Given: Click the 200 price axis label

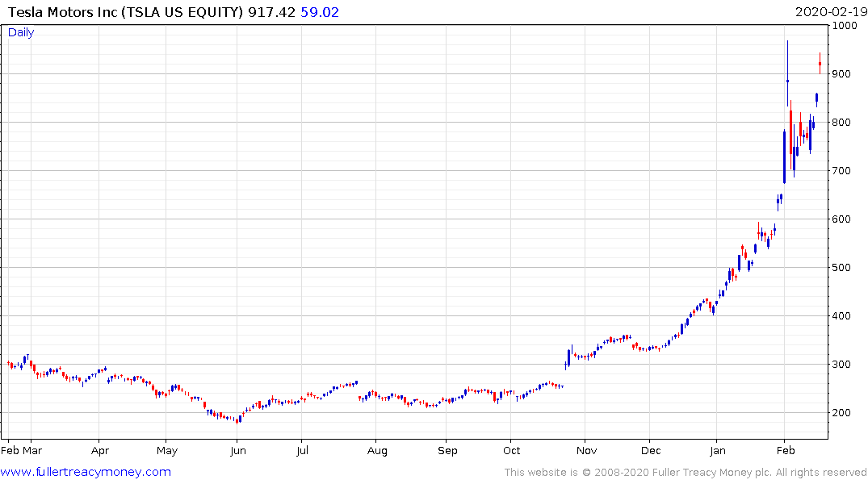Looking at the screenshot, I should pyautogui.click(x=841, y=413).
